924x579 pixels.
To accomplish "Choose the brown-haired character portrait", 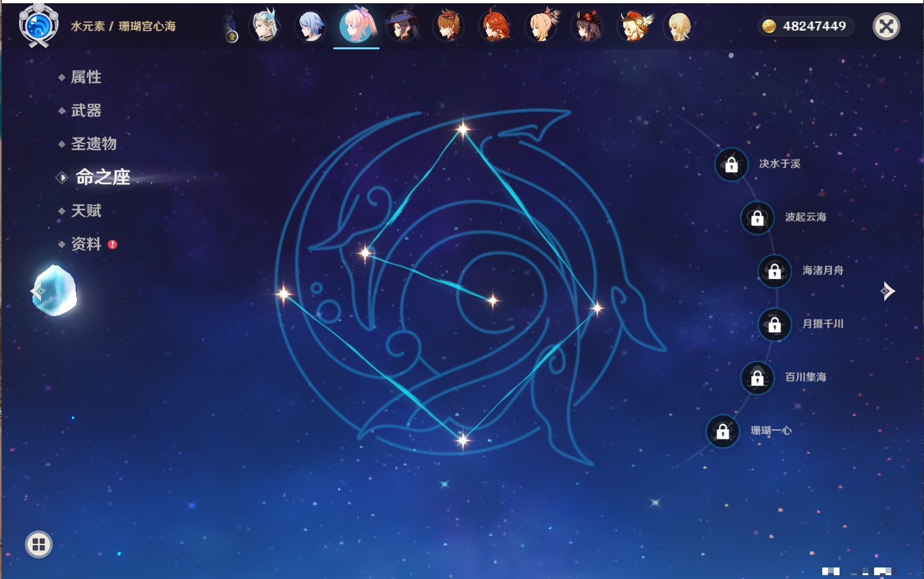I will [x=449, y=26].
